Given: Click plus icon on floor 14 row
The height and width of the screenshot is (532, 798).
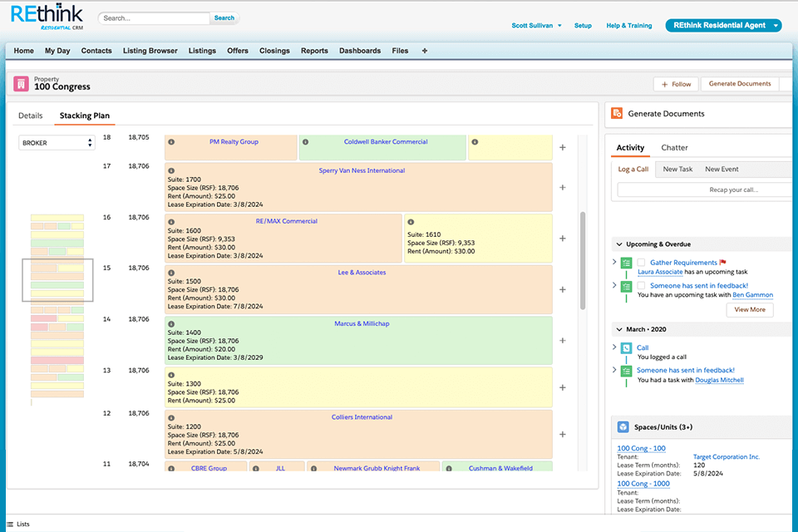Looking at the screenshot, I should click(x=562, y=340).
